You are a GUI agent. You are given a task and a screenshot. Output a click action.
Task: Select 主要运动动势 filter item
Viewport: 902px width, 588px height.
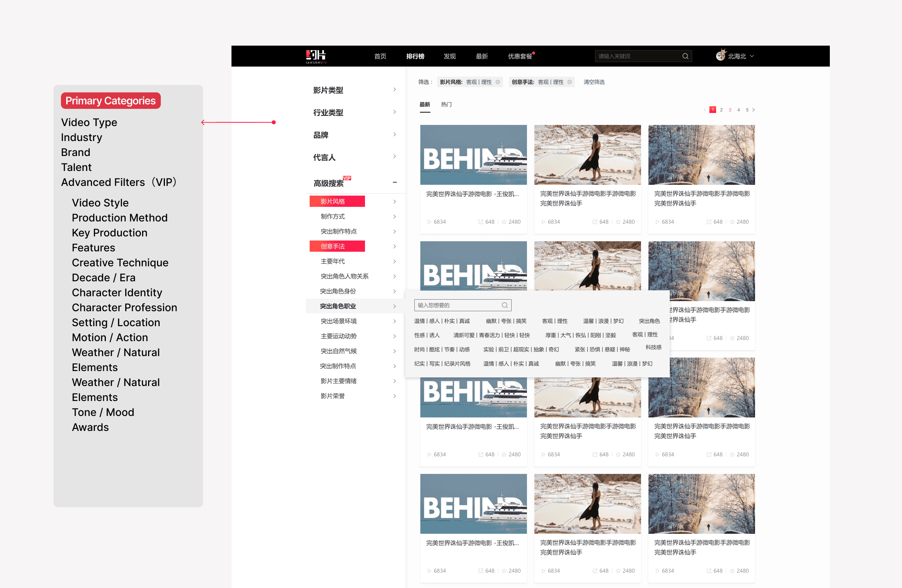click(x=338, y=336)
